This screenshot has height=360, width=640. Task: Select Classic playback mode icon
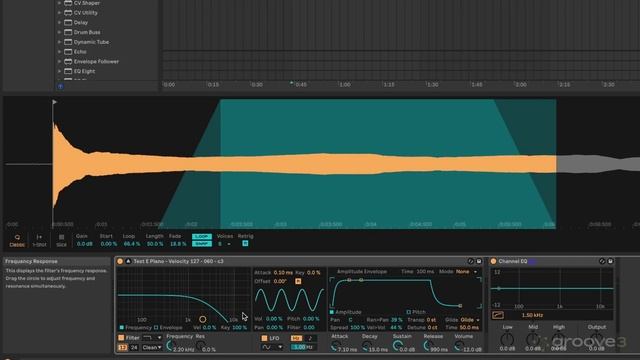point(17,237)
